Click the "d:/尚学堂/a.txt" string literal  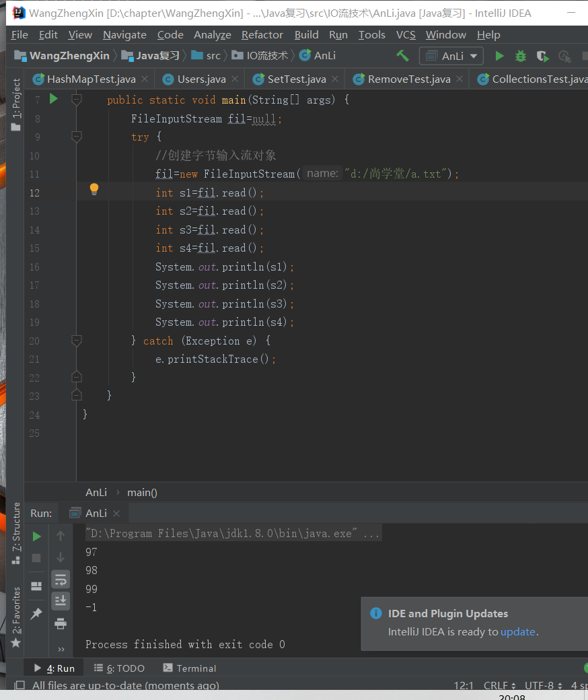click(396, 174)
